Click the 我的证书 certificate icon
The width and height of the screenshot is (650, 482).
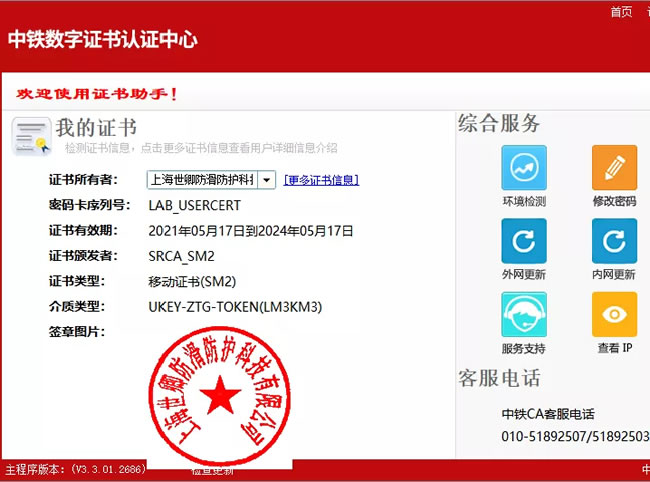coord(32,136)
